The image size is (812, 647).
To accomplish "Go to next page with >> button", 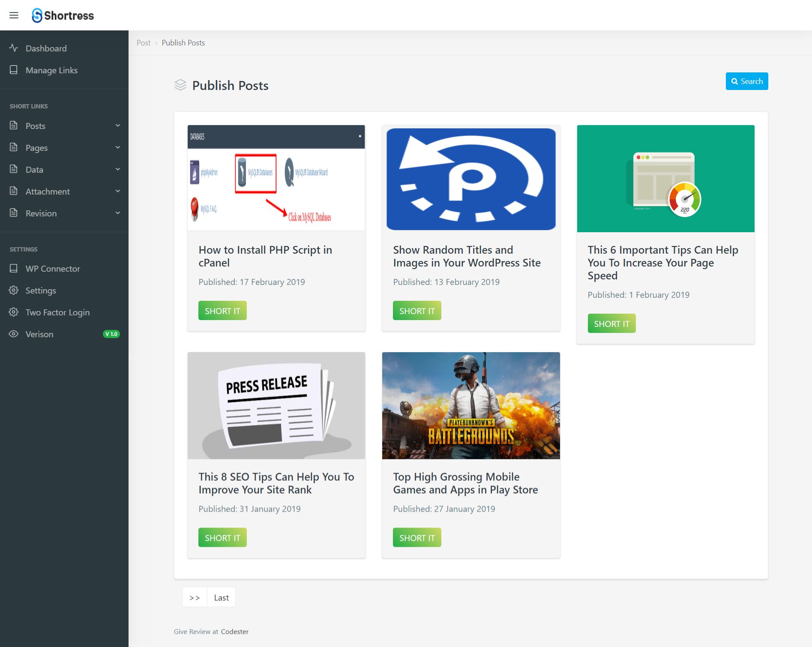I will pyautogui.click(x=195, y=597).
